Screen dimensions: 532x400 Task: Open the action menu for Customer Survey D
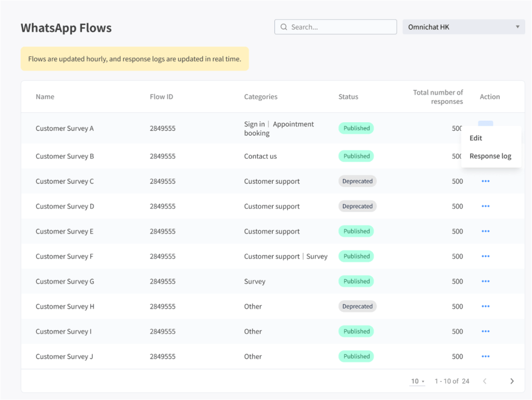[485, 206]
